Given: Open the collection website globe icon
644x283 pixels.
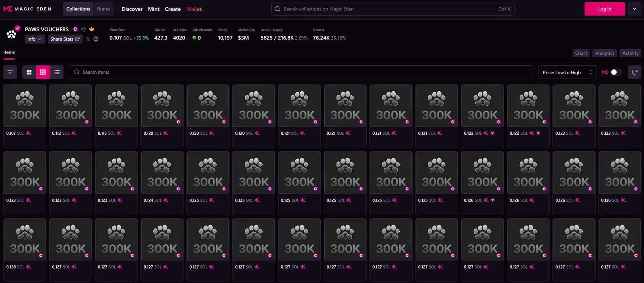Looking at the screenshot, I should [x=96, y=39].
